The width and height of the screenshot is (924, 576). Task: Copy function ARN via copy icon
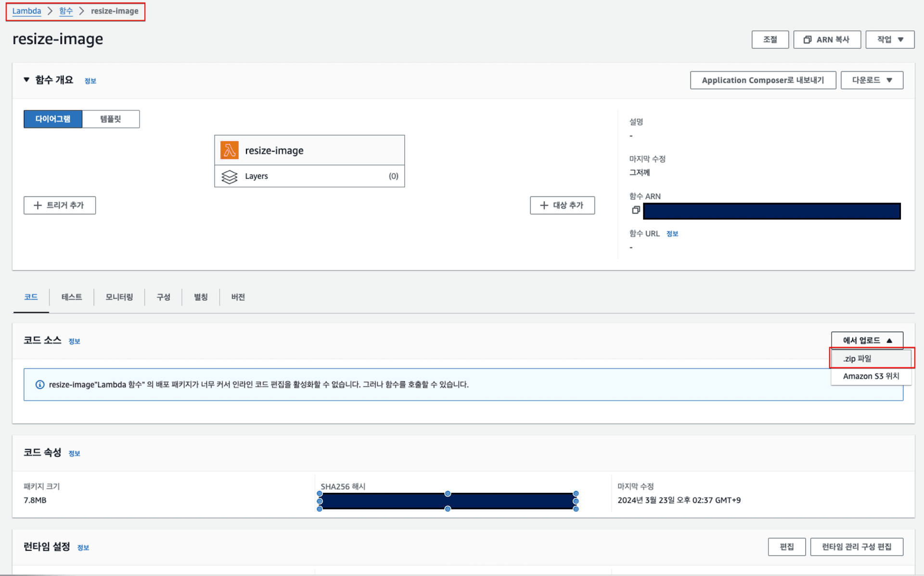click(x=636, y=210)
